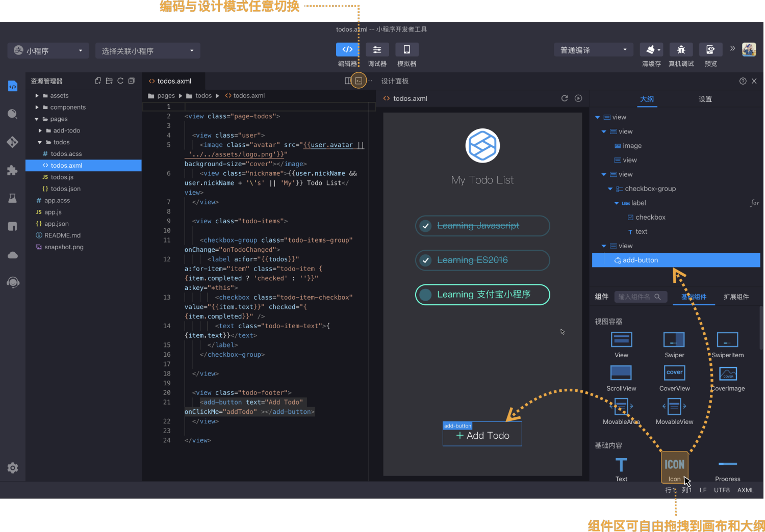The width and height of the screenshot is (765, 532).
Task: Click the Add Todo button on canvas
Action: pyautogui.click(x=482, y=435)
